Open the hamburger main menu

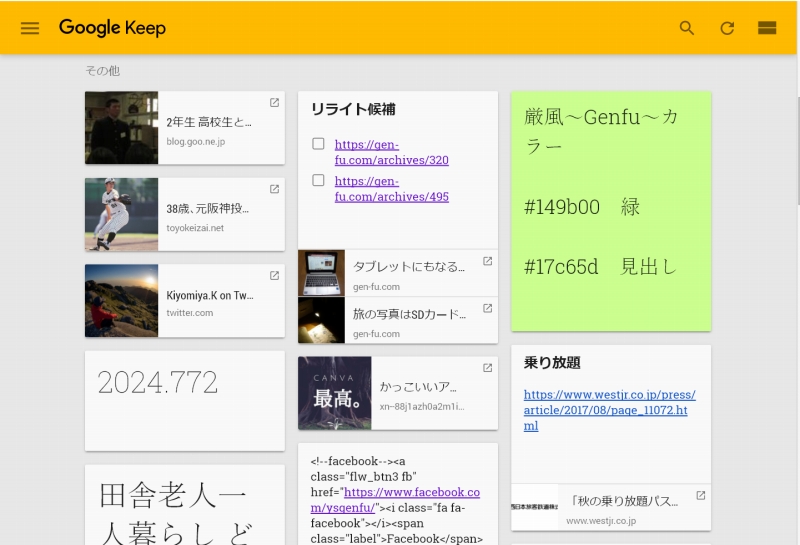click(x=30, y=28)
